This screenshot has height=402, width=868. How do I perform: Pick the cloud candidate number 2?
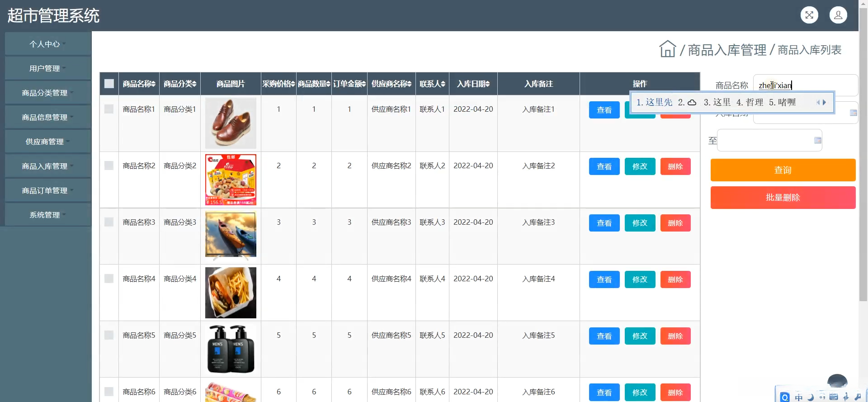pyautogui.click(x=687, y=103)
